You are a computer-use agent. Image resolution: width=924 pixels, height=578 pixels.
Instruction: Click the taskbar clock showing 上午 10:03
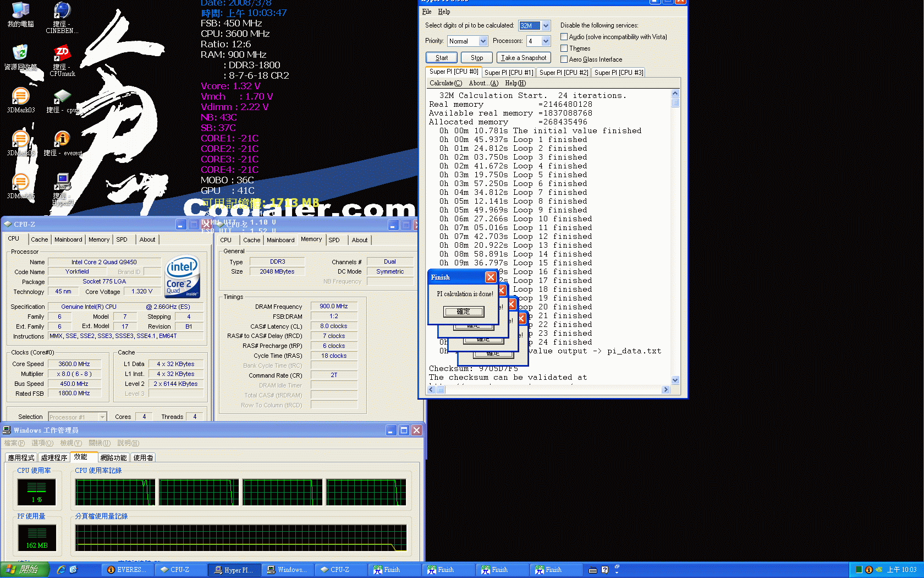[x=901, y=570]
